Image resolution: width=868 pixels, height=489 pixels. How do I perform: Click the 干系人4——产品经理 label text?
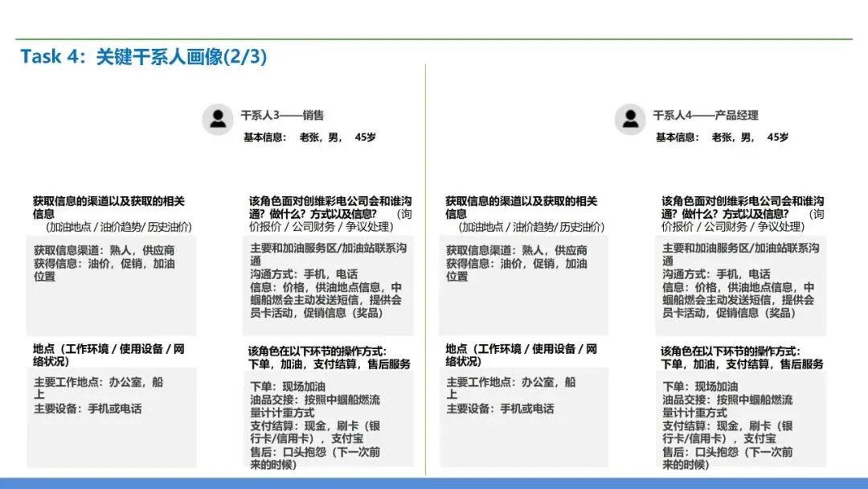707,116
